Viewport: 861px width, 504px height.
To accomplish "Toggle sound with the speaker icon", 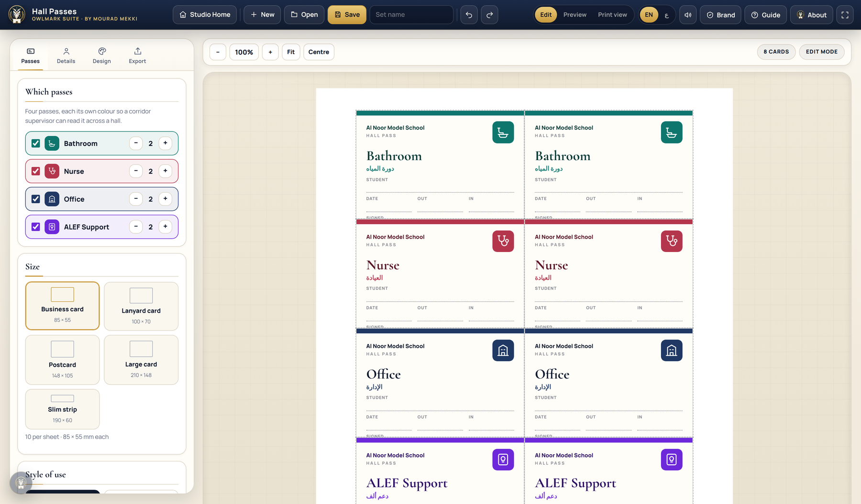I will tap(688, 15).
